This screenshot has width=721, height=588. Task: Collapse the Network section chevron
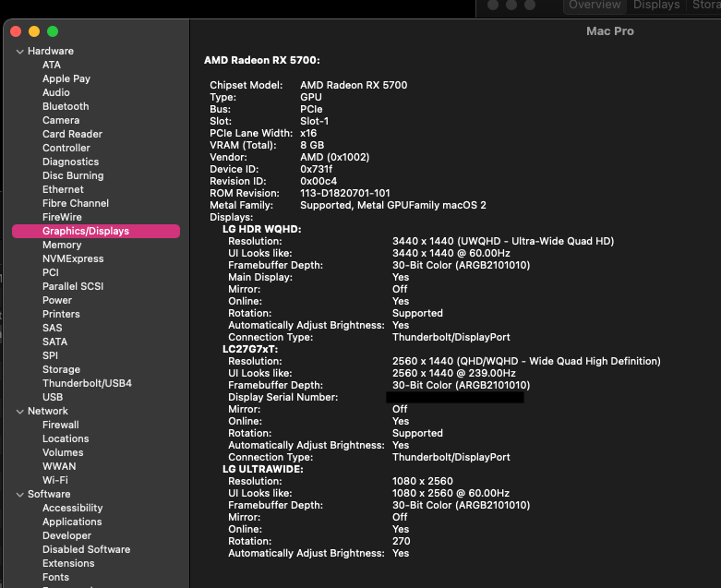(19, 412)
